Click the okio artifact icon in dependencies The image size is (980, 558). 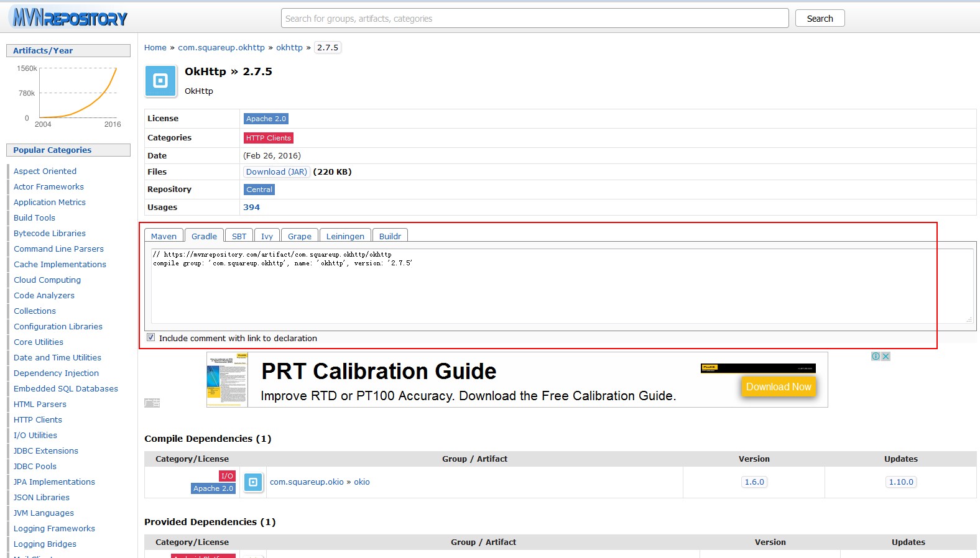pyautogui.click(x=253, y=482)
